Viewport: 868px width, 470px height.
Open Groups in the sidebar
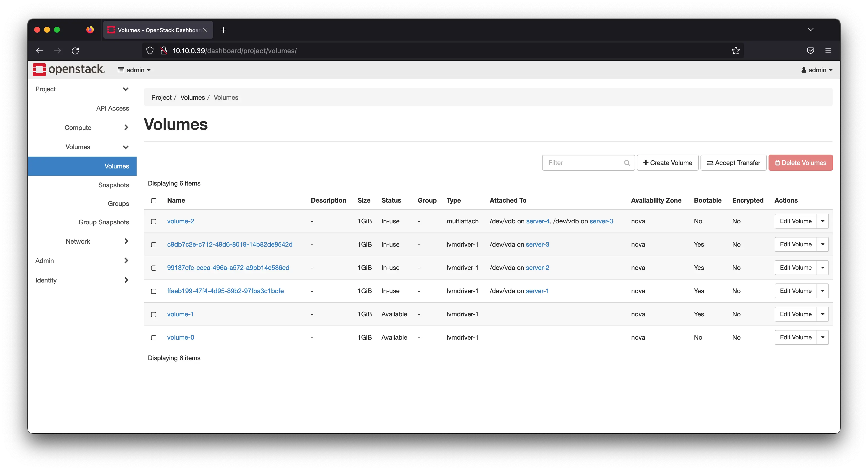point(118,204)
